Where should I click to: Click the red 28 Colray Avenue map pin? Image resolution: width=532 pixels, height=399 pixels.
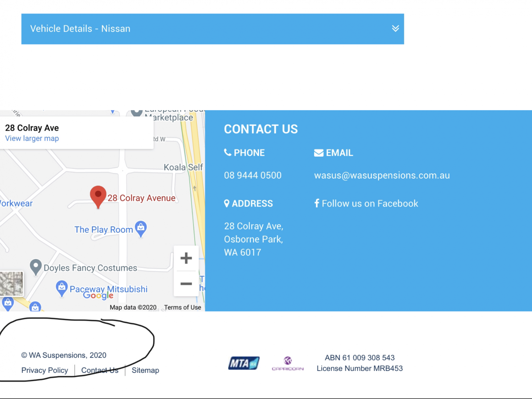[98, 196]
